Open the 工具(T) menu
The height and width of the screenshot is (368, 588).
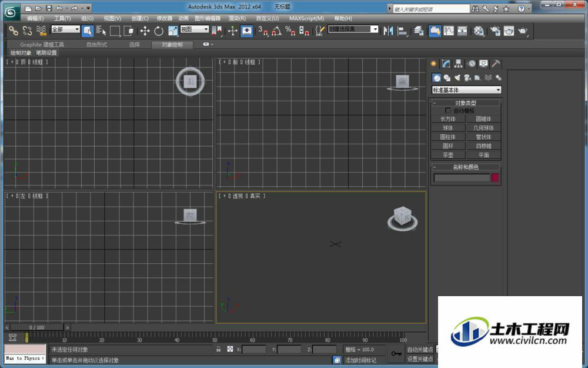pyautogui.click(x=62, y=18)
